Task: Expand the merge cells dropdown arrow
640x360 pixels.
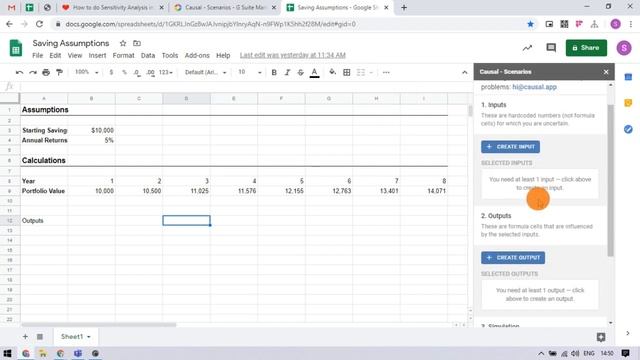Action: pyautogui.click(x=371, y=73)
